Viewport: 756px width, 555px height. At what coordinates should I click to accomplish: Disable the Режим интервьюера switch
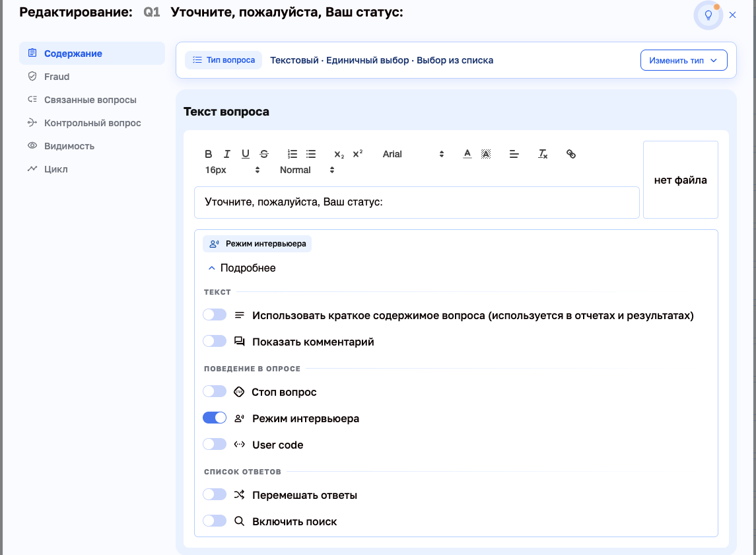click(x=215, y=418)
